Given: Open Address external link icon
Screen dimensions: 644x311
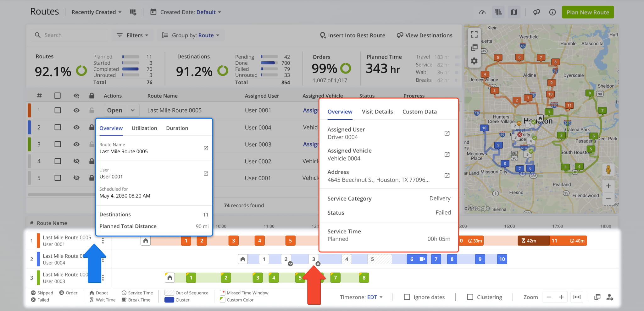Looking at the screenshot, I should 447,175.
